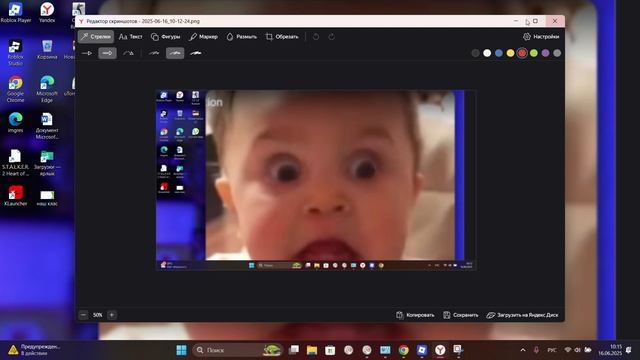This screenshot has width=640, height=360.
Task: Upload via Загрузить на Яндекс Диск
Action: pyautogui.click(x=522, y=315)
